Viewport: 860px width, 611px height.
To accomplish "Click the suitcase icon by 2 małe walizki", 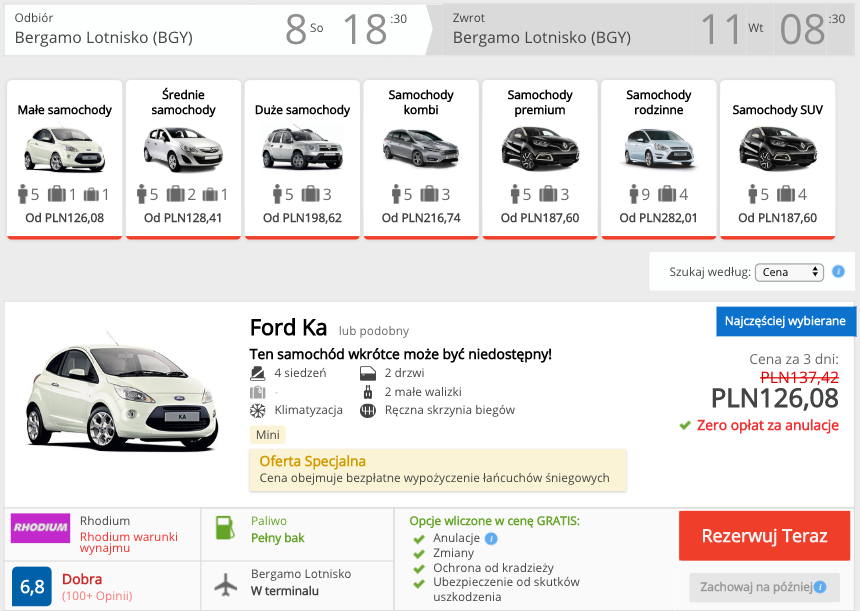I will (x=368, y=392).
